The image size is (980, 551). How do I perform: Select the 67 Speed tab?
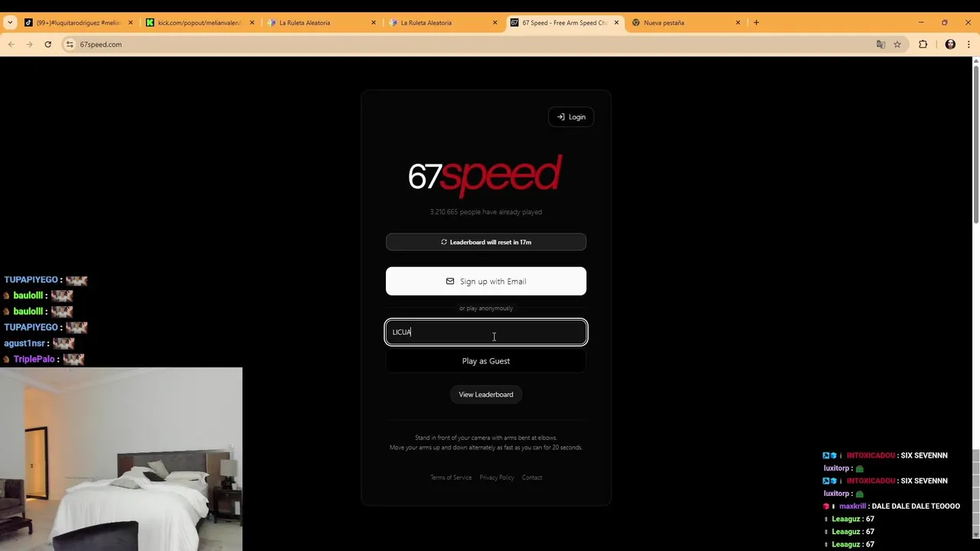[565, 23]
